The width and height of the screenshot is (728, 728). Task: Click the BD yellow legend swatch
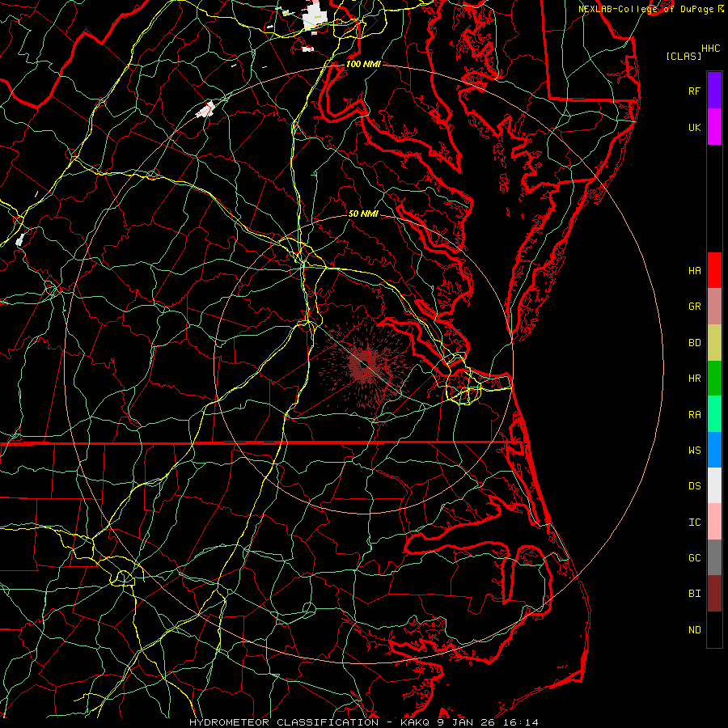click(714, 342)
